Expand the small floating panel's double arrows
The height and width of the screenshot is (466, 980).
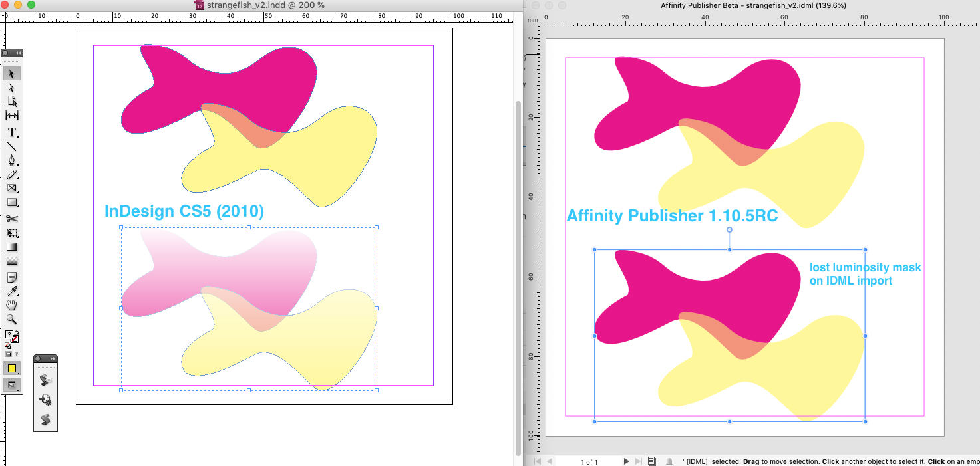coord(53,358)
